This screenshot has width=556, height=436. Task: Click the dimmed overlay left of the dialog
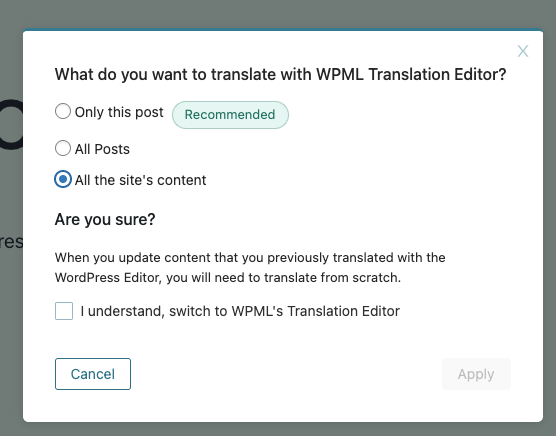pos(11,319)
